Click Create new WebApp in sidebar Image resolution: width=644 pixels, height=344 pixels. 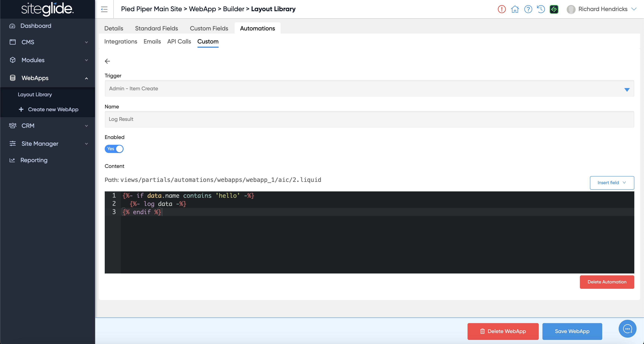pyautogui.click(x=53, y=109)
